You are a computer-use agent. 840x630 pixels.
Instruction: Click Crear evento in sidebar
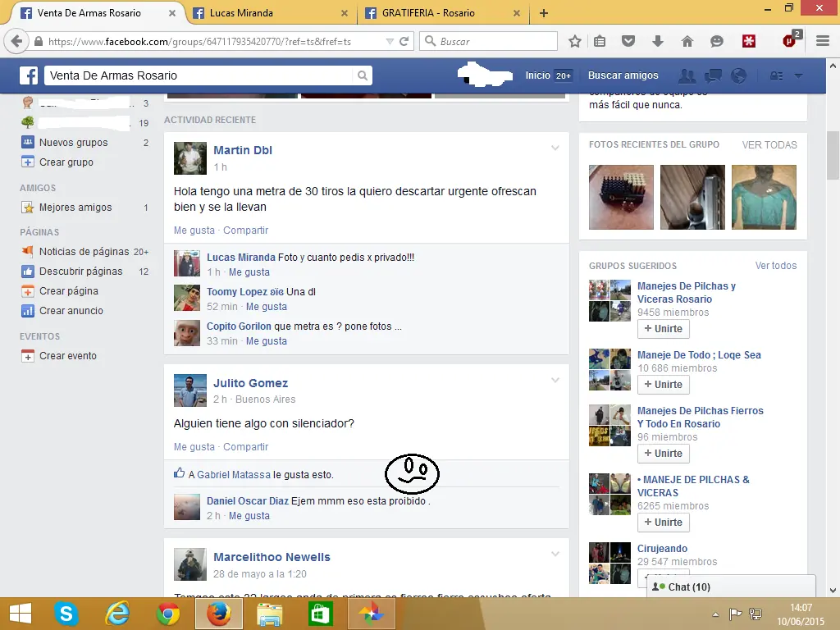[67, 356]
